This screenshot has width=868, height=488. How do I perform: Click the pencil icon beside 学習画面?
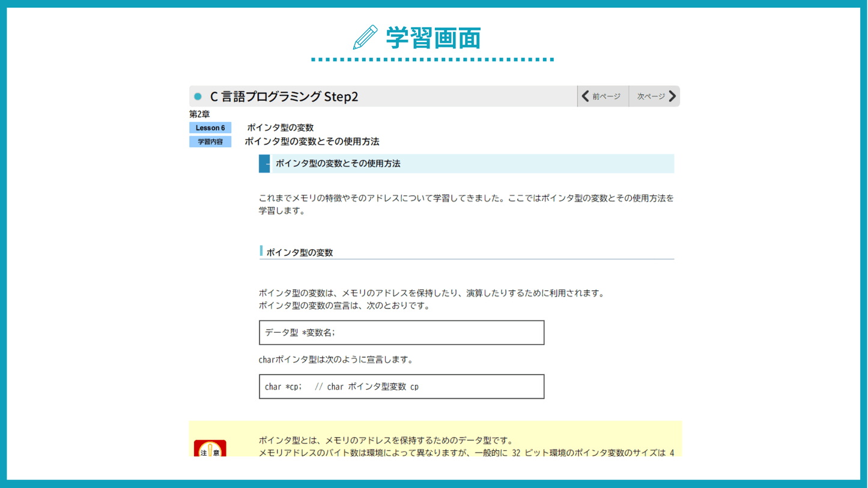pos(365,37)
